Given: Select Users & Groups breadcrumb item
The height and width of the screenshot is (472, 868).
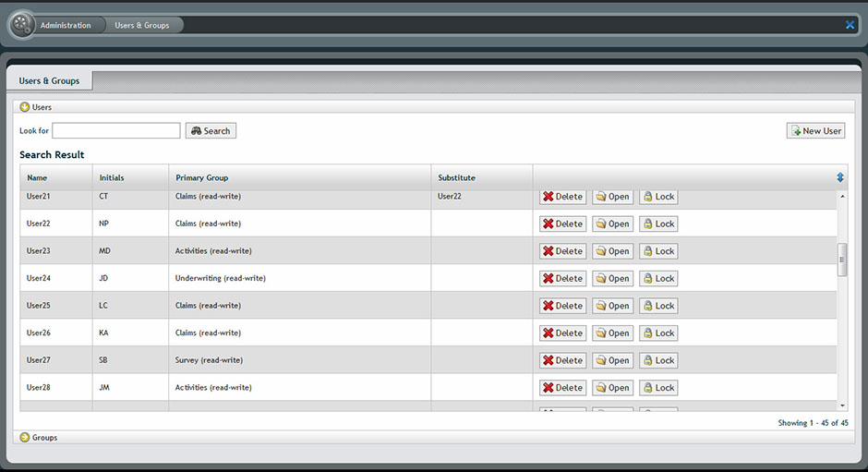Looking at the screenshot, I should [x=142, y=25].
